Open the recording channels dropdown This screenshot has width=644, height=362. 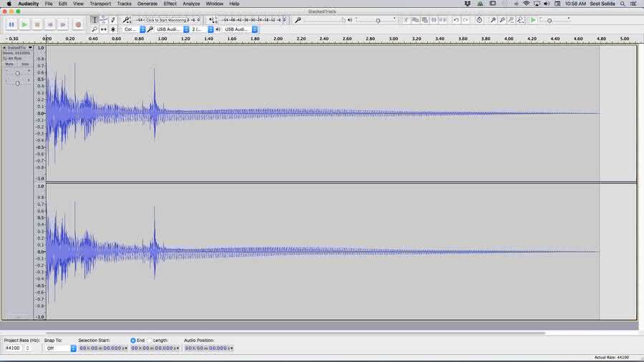point(203,29)
